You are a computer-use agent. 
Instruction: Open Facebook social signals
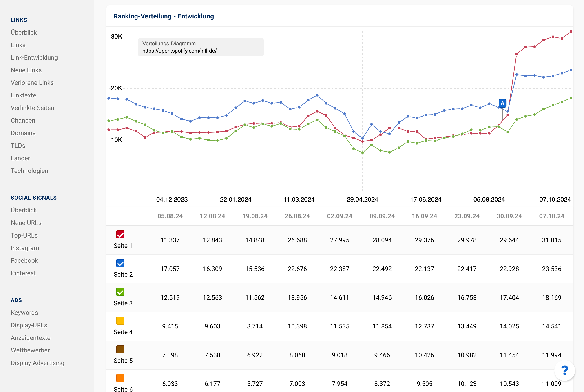[24, 260]
